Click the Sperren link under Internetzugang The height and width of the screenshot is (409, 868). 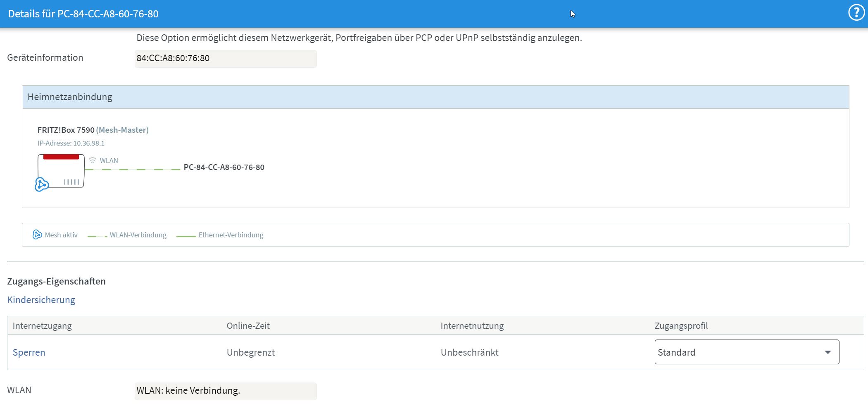point(29,352)
